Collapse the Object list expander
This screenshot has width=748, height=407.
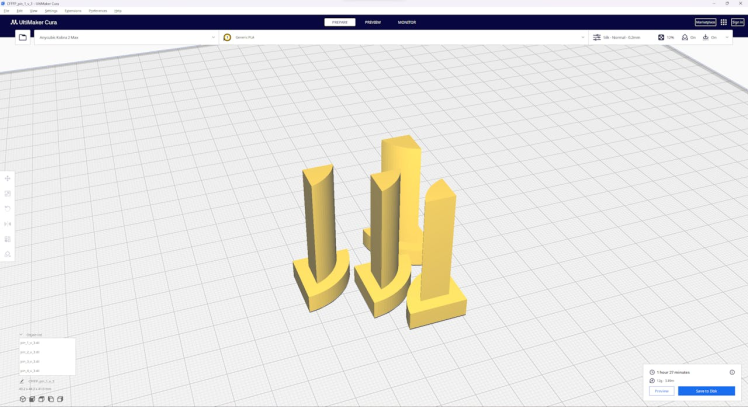21,334
